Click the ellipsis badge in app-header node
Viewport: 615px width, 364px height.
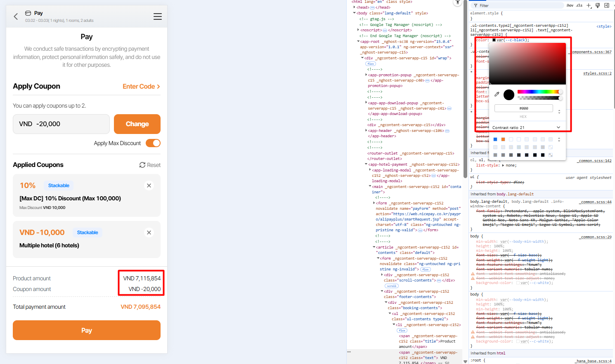pos(447,131)
